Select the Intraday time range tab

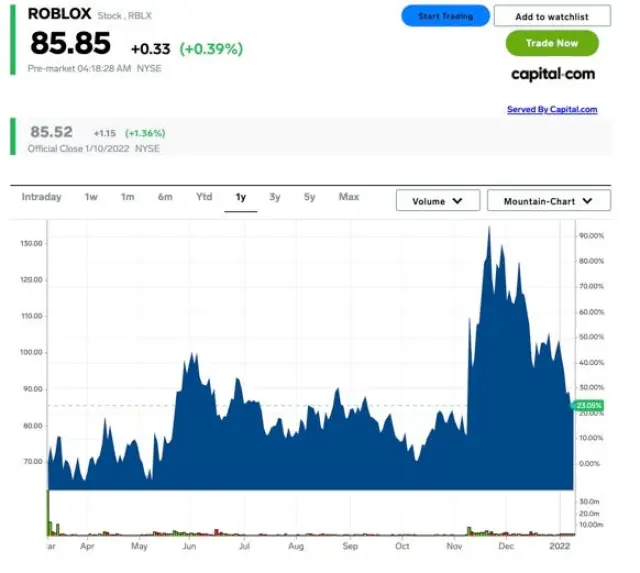pyautogui.click(x=41, y=198)
